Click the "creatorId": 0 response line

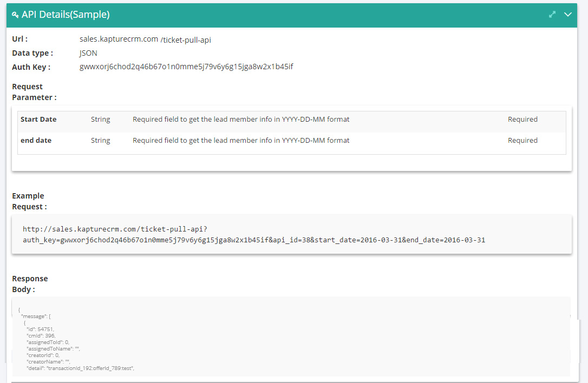(43, 355)
